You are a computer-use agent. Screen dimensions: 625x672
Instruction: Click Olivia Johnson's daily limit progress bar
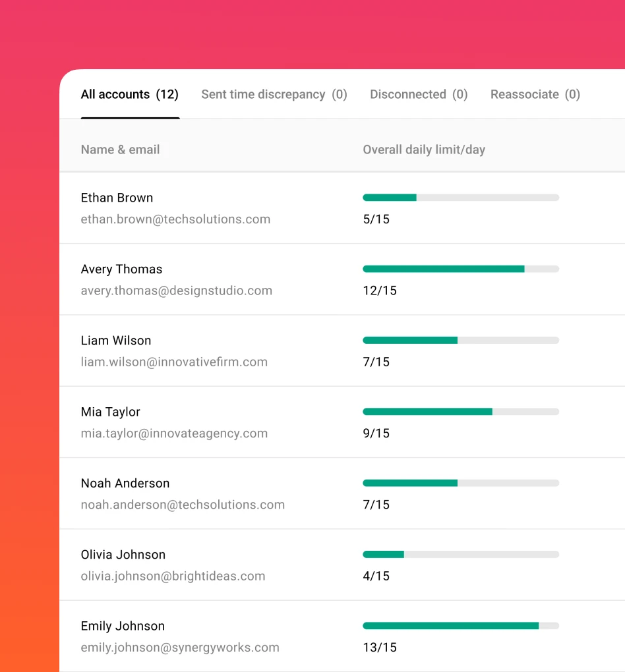[x=461, y=555]
